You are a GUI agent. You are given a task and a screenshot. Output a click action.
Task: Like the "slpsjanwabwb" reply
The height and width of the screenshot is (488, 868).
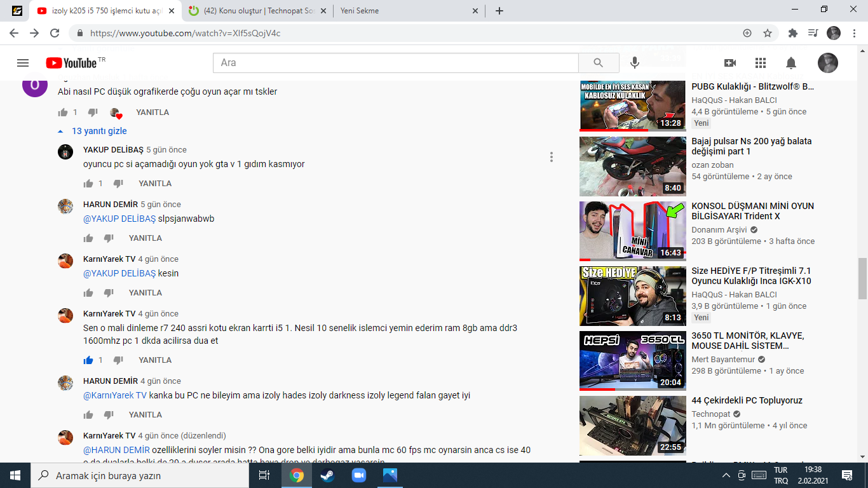(88, 238)
